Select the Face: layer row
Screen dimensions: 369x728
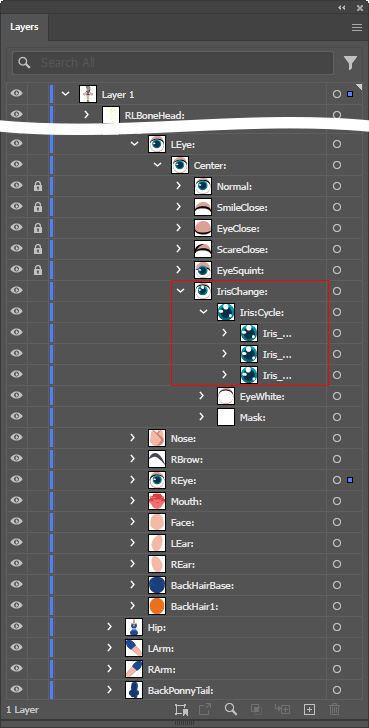[184, 522]
